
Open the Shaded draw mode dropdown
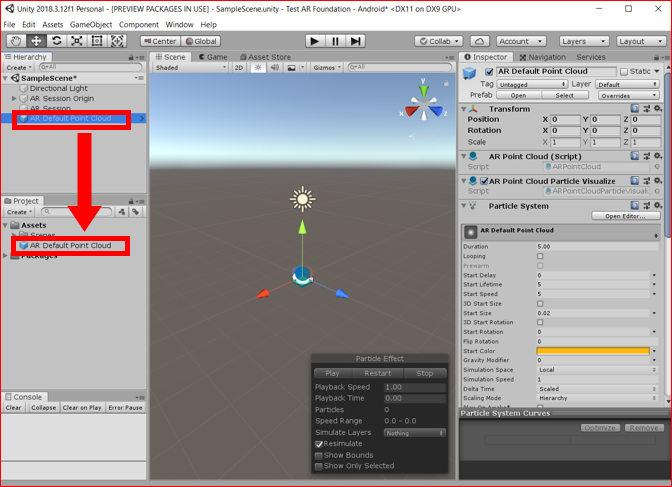click(190, 67)
